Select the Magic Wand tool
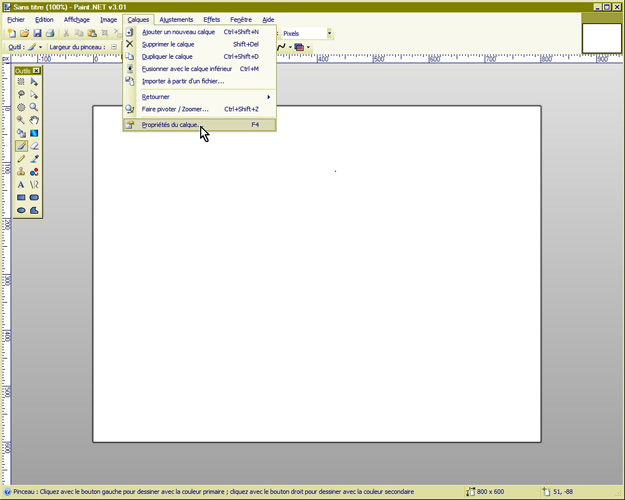The height and width of the screenshot is (500, 625). (x=21, y=120)
